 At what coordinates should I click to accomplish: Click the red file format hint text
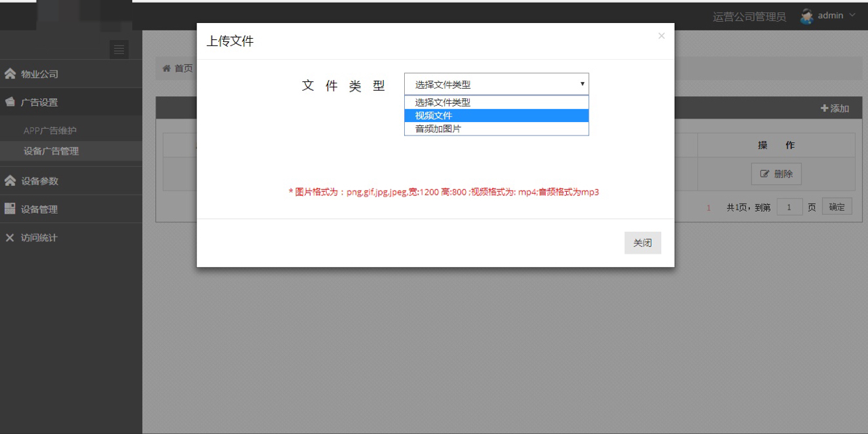pos(444,192)
